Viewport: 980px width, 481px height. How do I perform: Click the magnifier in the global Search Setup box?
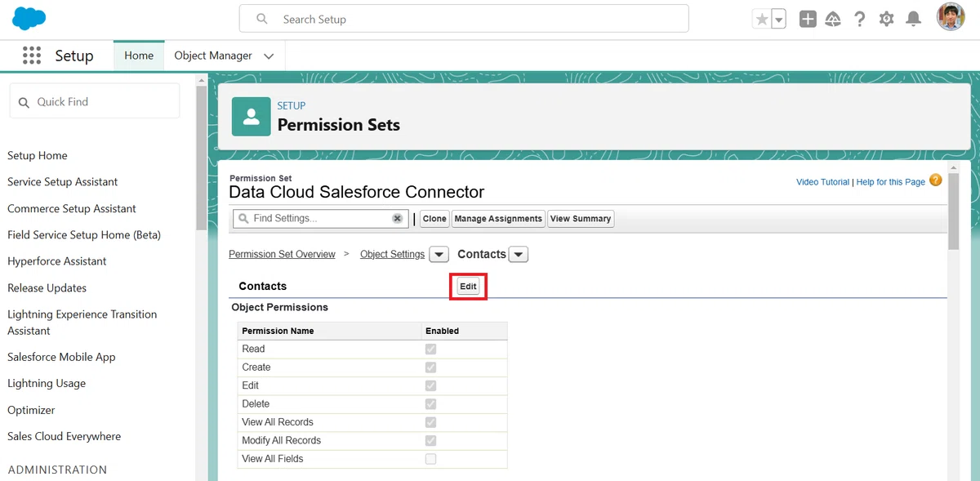click(x=262, y=19)
